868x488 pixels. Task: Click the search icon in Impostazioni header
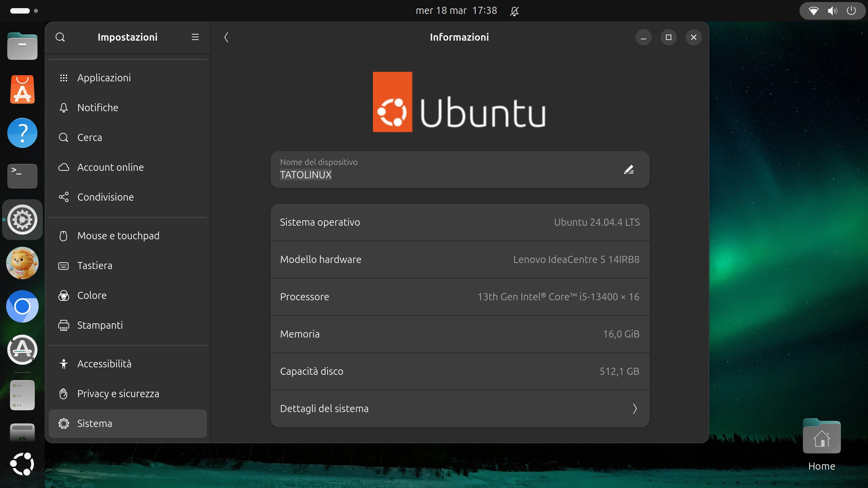pyautogui.click(x=60, y=37)
